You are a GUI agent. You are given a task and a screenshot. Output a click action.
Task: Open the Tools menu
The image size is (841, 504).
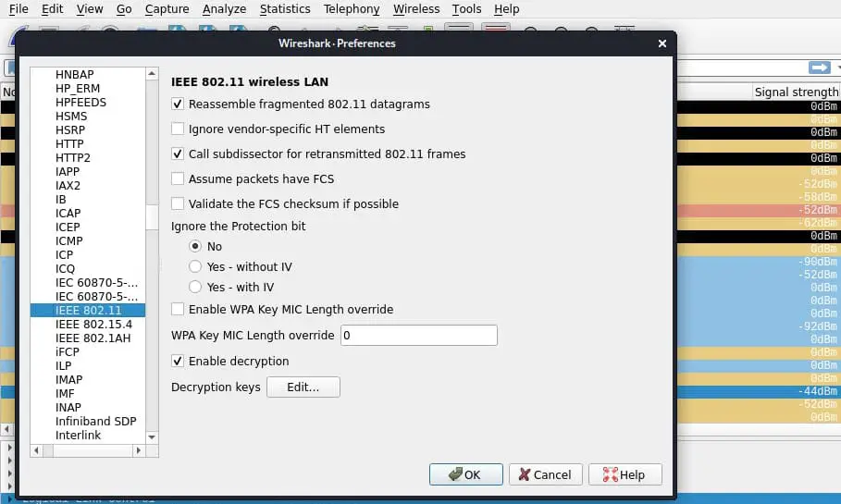pos(466,9)
